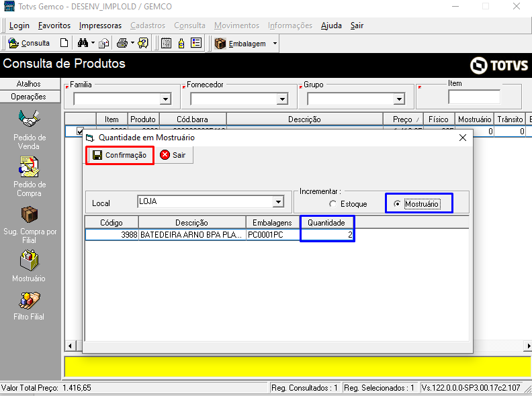Click the Embalagens column header
The height and width of the screenshot is (396, 532).
(x=273, y=223)
